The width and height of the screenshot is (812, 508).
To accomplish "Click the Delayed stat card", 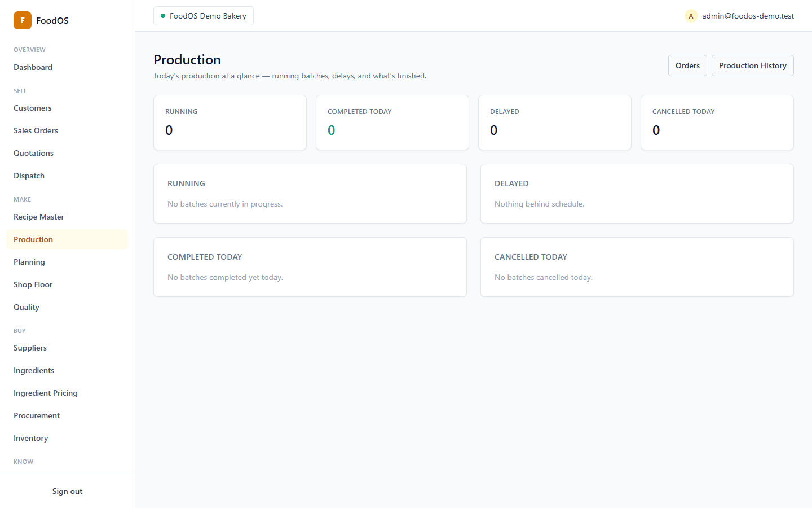I will [x=555, y=122].
